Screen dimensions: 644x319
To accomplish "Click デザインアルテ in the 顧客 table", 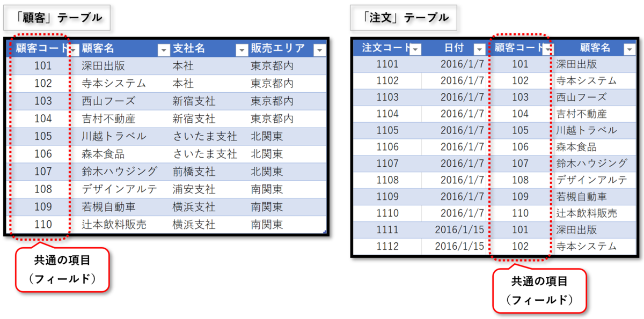I will 119,189.
